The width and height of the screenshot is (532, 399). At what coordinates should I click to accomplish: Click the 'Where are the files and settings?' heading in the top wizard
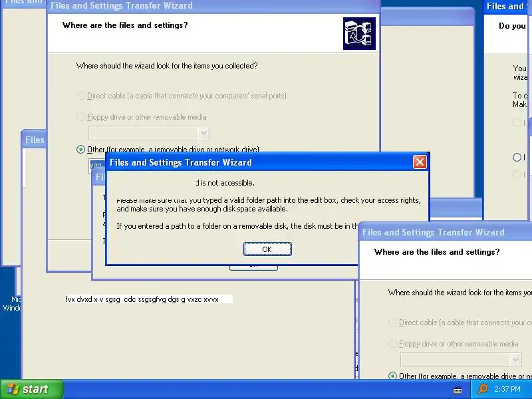pyautogui.click(x=125, y=25)
